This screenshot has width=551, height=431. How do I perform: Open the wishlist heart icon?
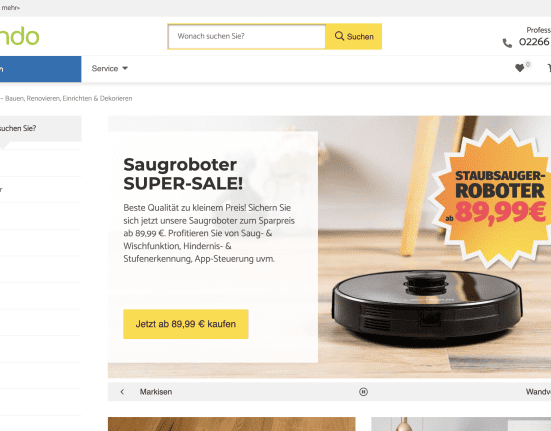[x=520, y=68]
